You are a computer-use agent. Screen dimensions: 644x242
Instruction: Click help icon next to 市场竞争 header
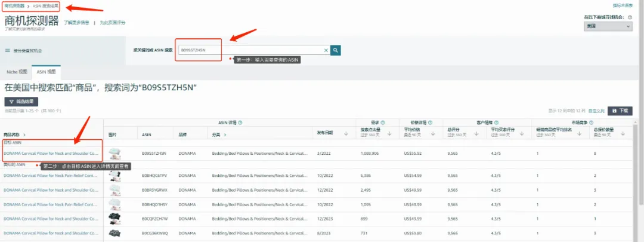pyautogui.click(x=592, y=122)
